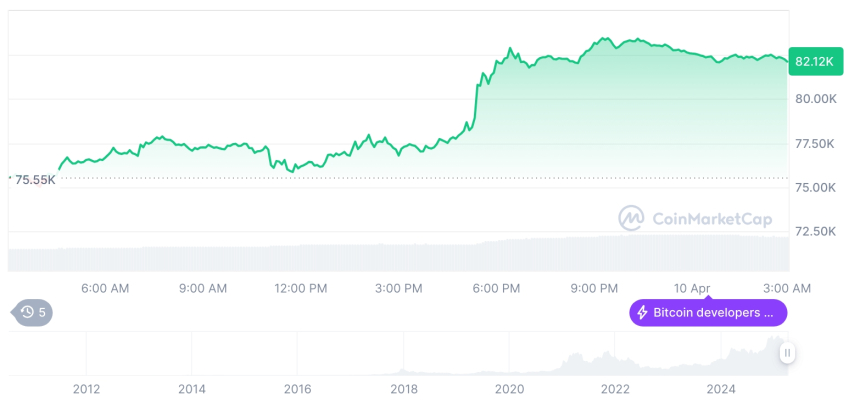Click 2024 on the year timeline
This screenshot has width=860, height=401.
[x=721, y=389]
